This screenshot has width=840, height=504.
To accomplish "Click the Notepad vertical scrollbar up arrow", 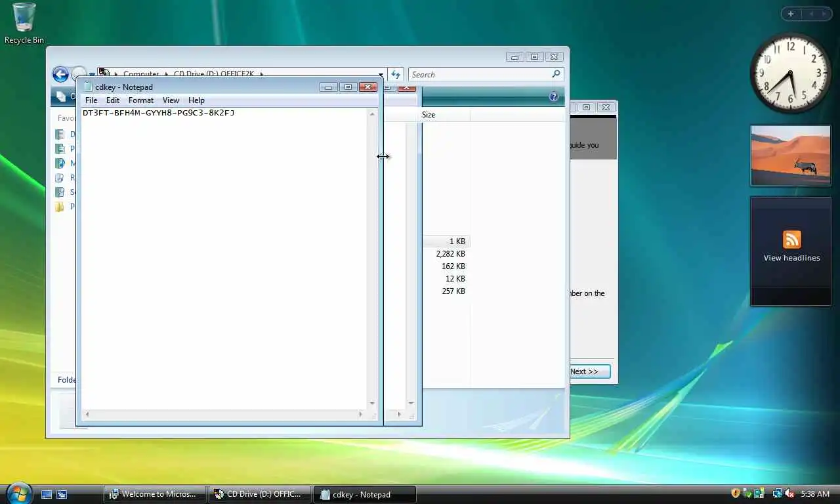I will tap(372, 114).
